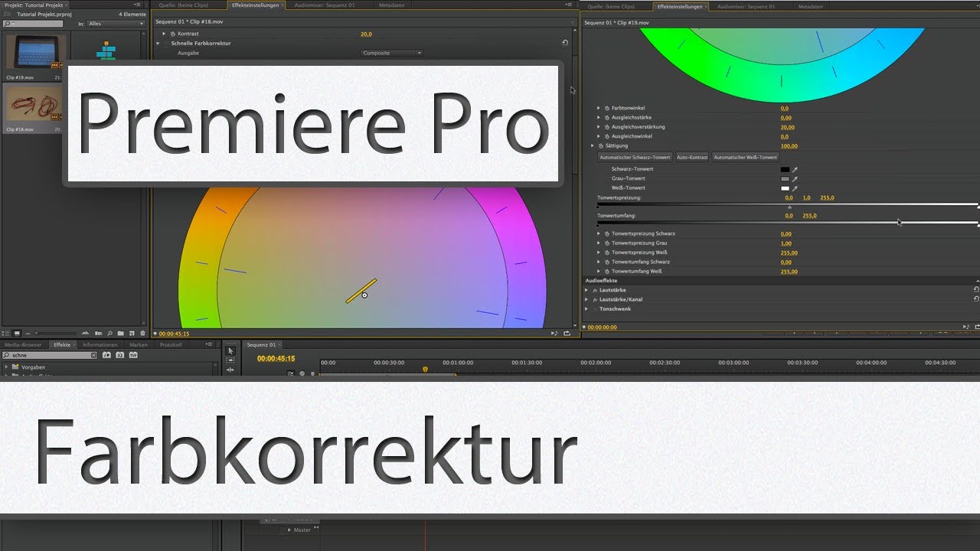Select the Track Select tool
Screen dimensions: 980x551
[x=230, y=360]
